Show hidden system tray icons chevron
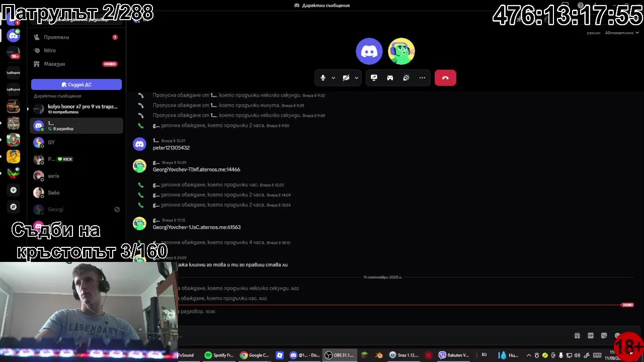 pos(528,355)
